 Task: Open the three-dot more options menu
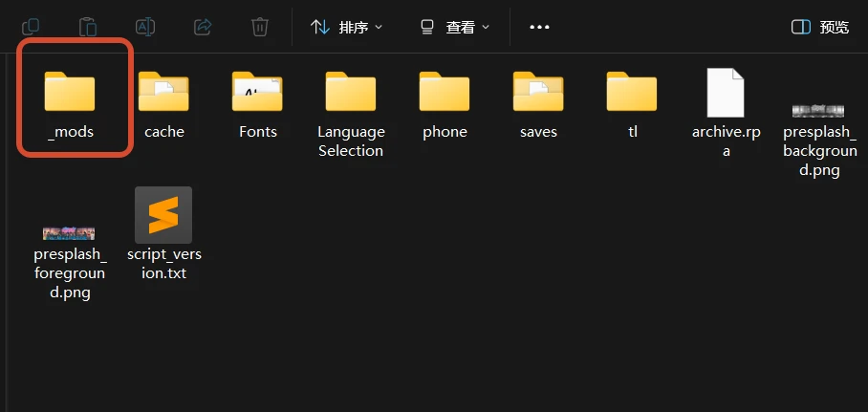tap(539, 27)
